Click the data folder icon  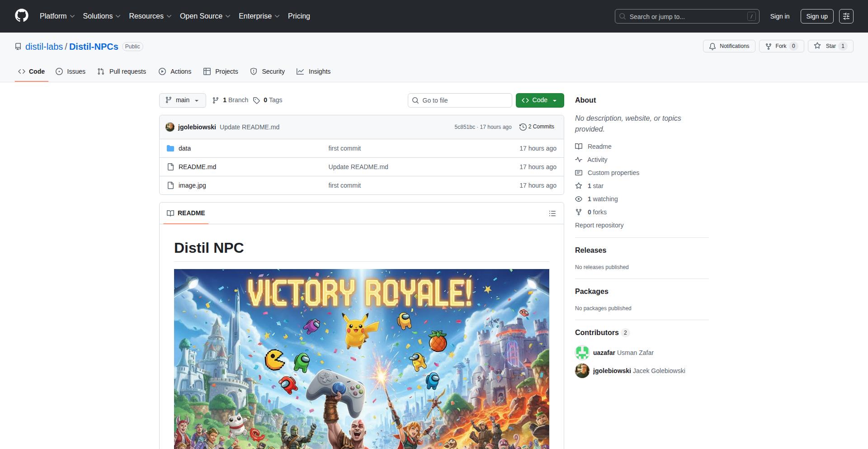170,148
